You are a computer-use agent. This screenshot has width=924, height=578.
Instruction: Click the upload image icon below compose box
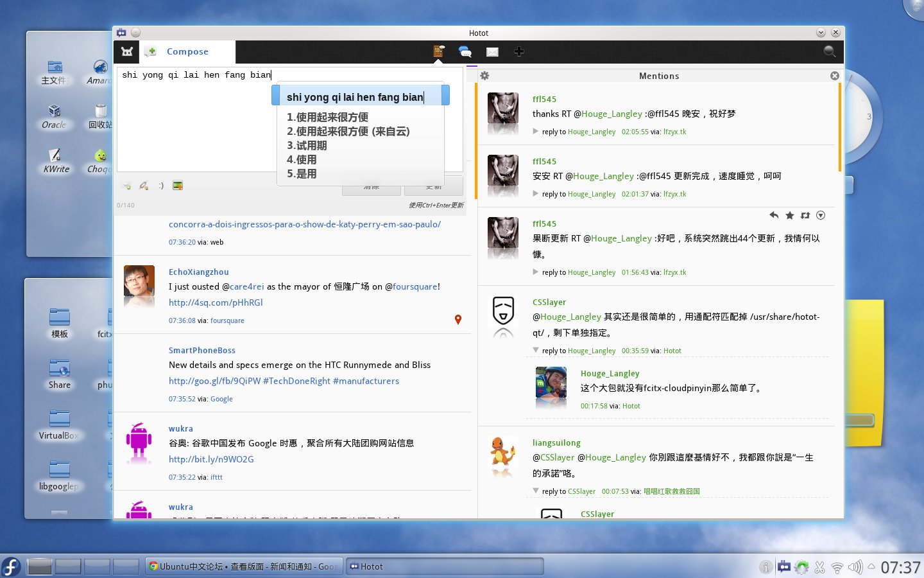(178, 186)
